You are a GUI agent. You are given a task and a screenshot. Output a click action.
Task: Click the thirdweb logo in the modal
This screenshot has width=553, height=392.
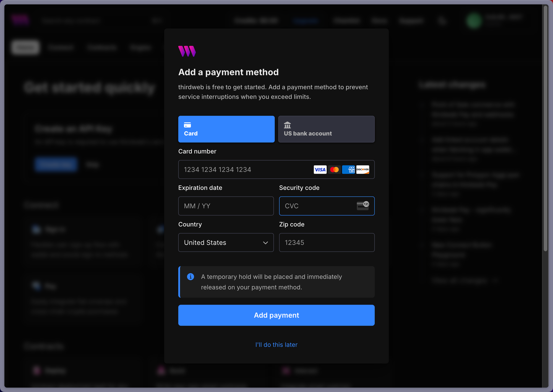187,51
